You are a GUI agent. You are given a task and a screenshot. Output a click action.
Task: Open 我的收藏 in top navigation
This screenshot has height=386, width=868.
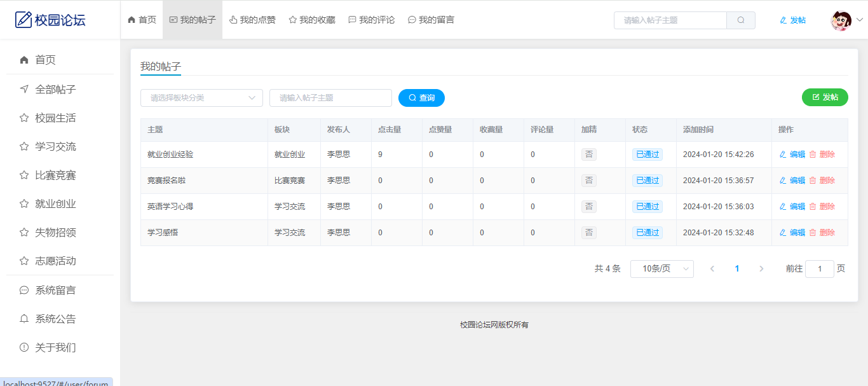point(312,20)
